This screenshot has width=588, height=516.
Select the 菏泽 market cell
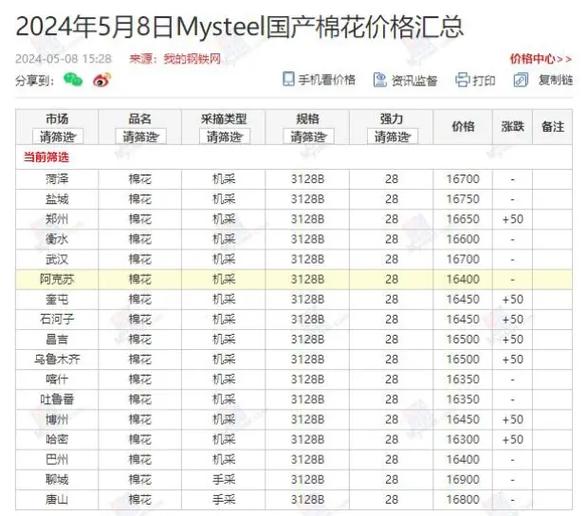click(x=57, y=179)
